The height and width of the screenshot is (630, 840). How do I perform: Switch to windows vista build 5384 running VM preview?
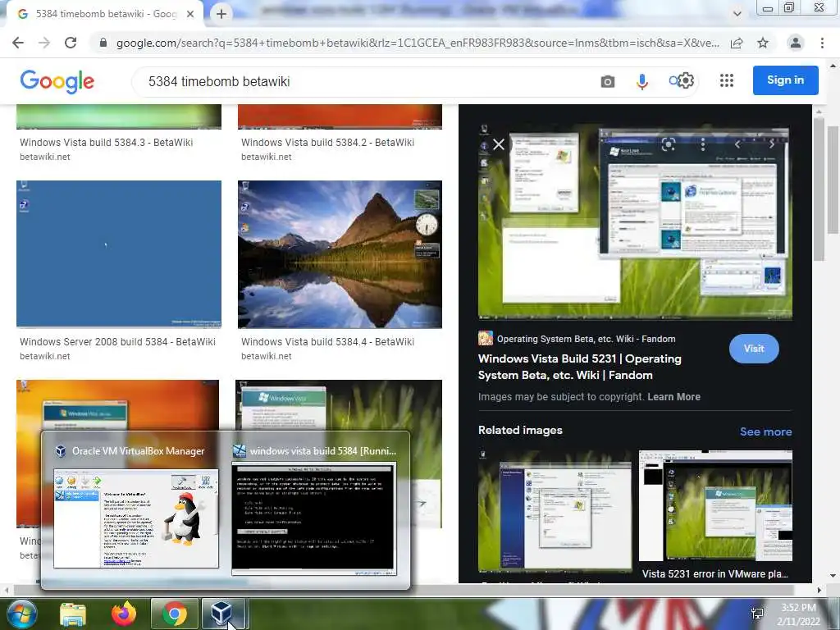coord(314,519)
